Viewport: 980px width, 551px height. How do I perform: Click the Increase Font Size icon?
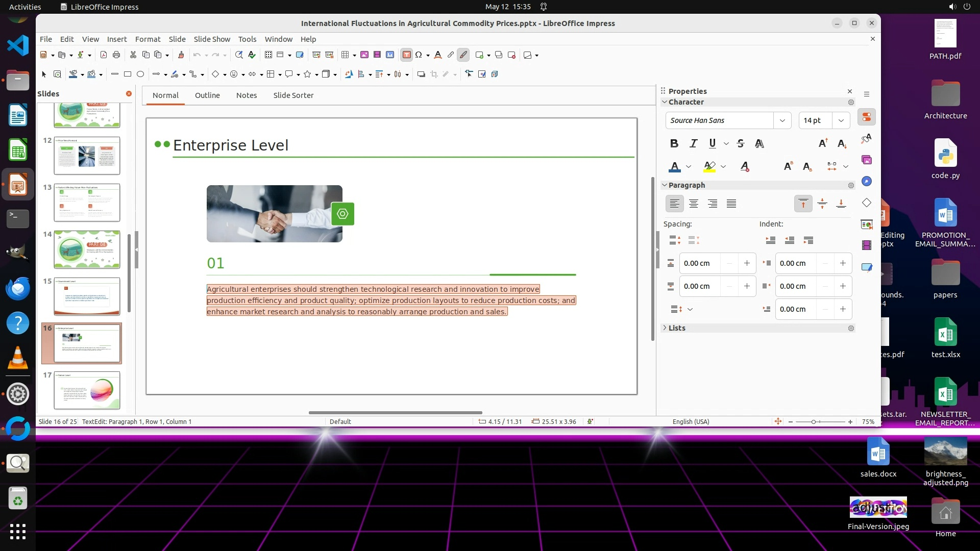823,143
